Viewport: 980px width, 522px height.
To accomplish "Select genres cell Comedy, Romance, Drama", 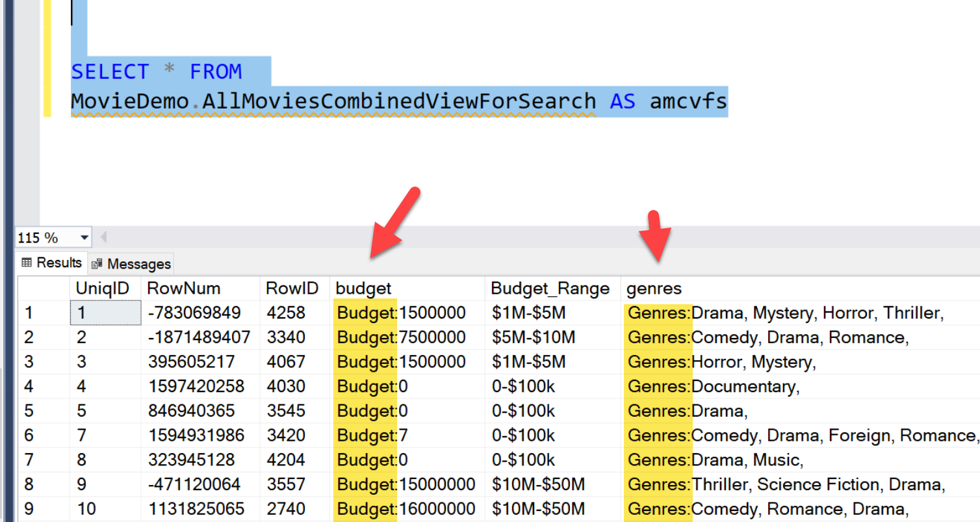I will [x=800, y=508].
